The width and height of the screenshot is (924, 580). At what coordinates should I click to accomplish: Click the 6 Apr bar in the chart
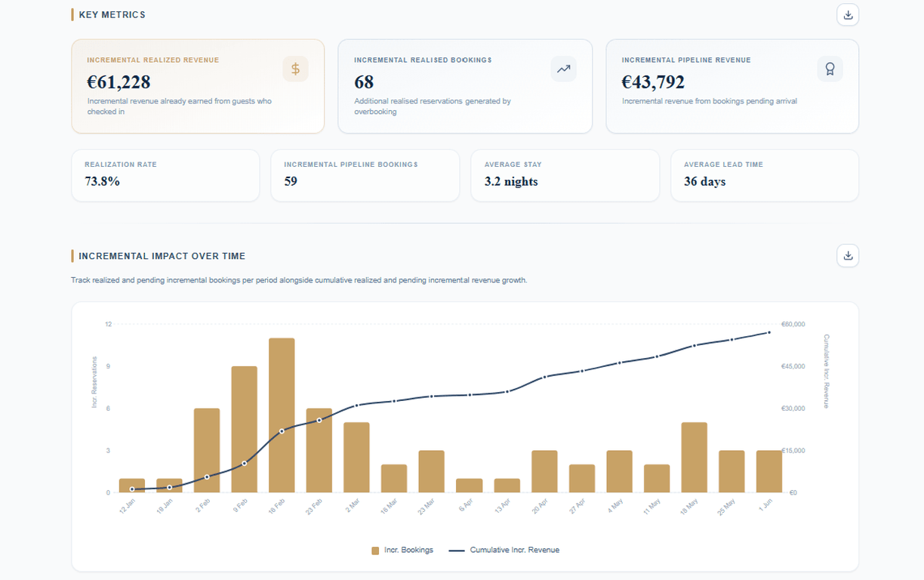469,486
